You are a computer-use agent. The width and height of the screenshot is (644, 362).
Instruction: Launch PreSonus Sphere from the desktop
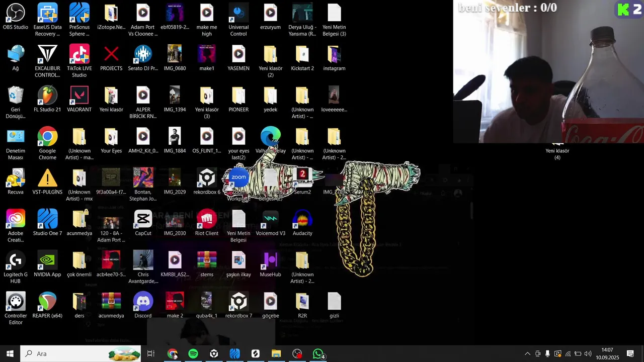click(x=79, y=20)
